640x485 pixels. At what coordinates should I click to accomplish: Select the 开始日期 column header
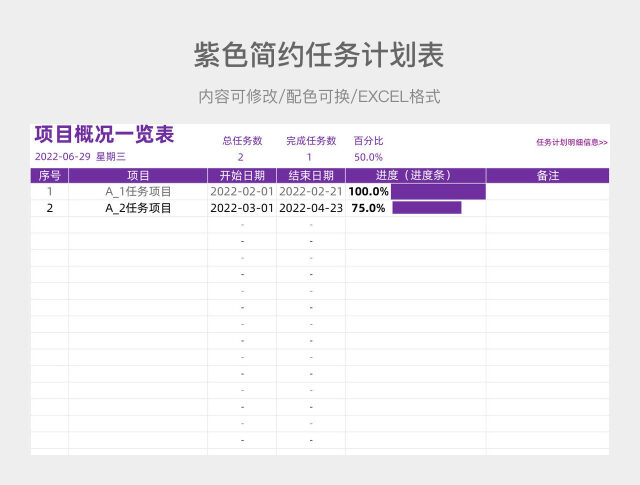tap(242, 175)
